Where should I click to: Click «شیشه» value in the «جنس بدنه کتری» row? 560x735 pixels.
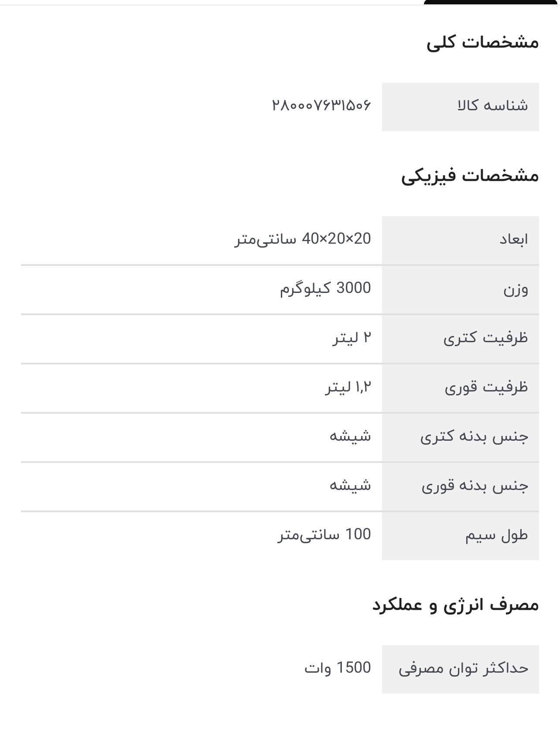(350, 436)
